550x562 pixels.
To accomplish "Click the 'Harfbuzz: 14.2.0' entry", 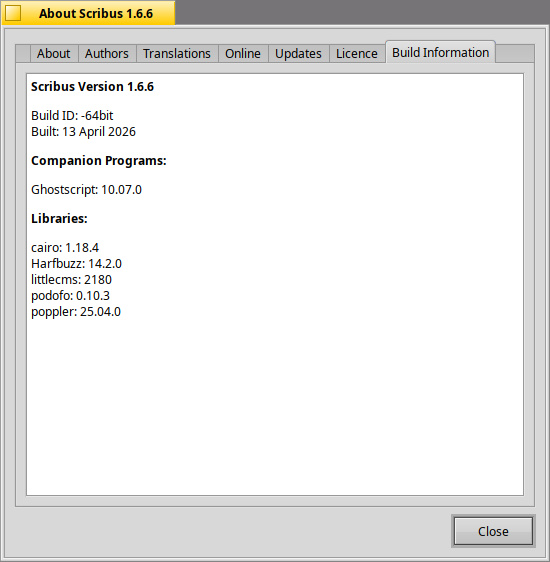I will tap(76, 264).
